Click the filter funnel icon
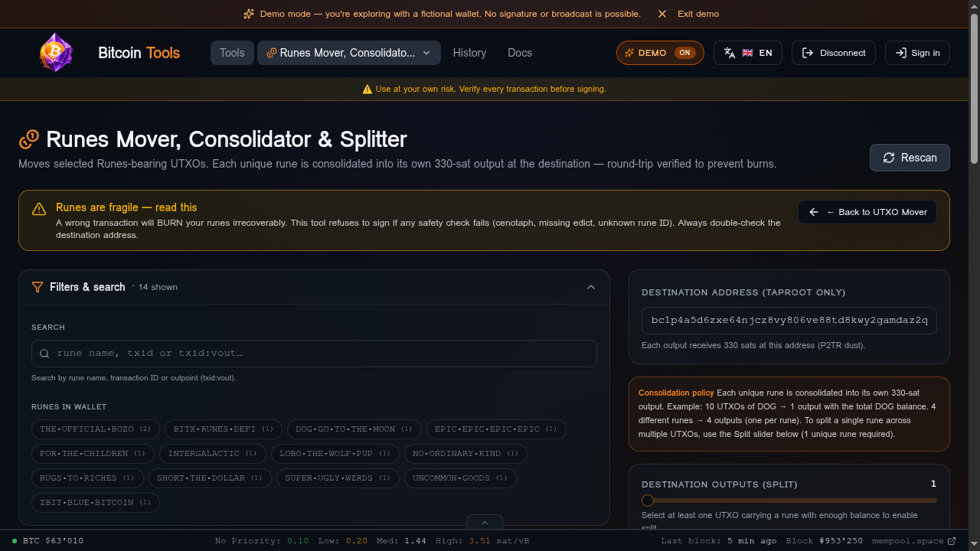 pos(38,287)
